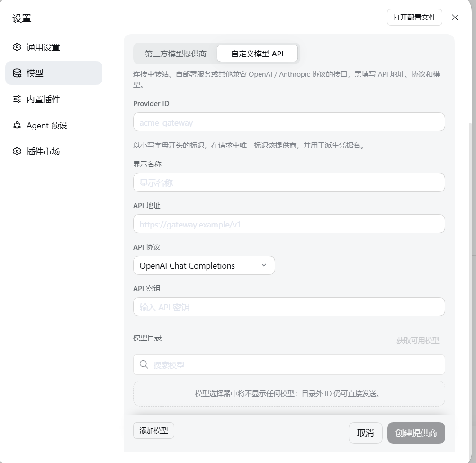476x463 pixels.
Task: Click the Provider ID label
Action: [151, 104]
